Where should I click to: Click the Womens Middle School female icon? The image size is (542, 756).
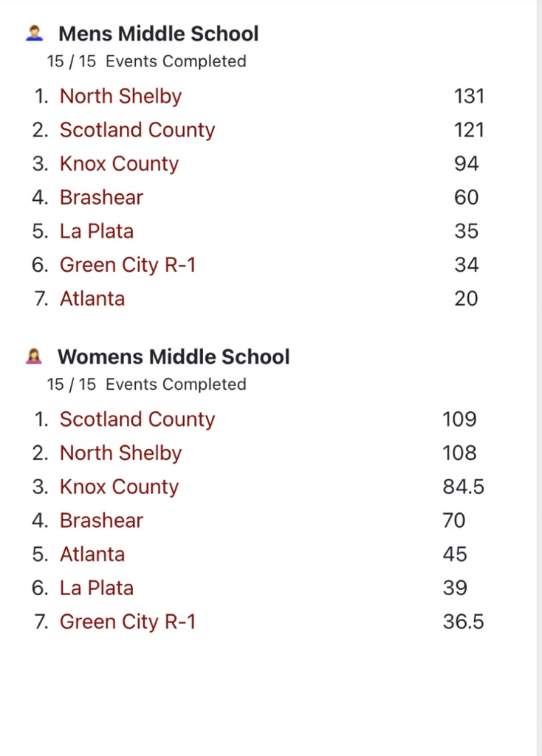click(x=34, y=357)
